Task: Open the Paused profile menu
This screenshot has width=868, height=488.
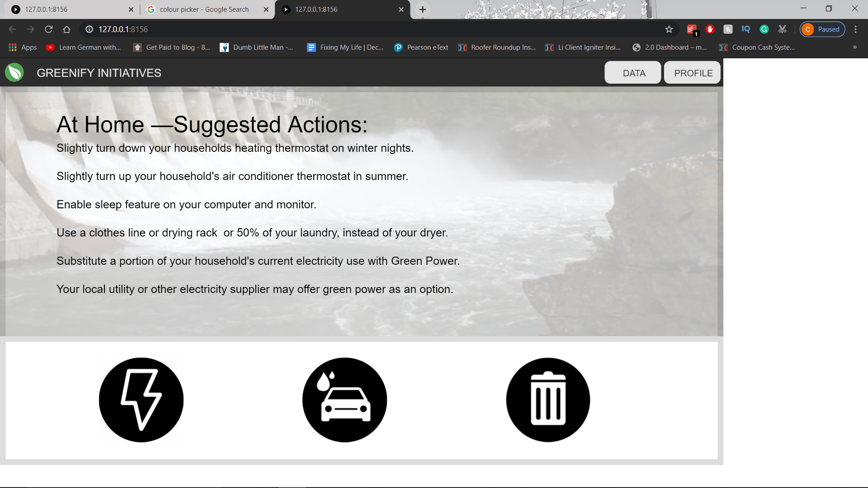Action: (x=822, y=29)
